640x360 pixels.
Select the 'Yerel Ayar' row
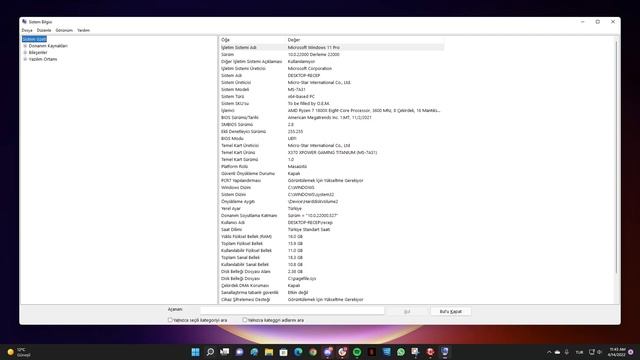point(332,209)
